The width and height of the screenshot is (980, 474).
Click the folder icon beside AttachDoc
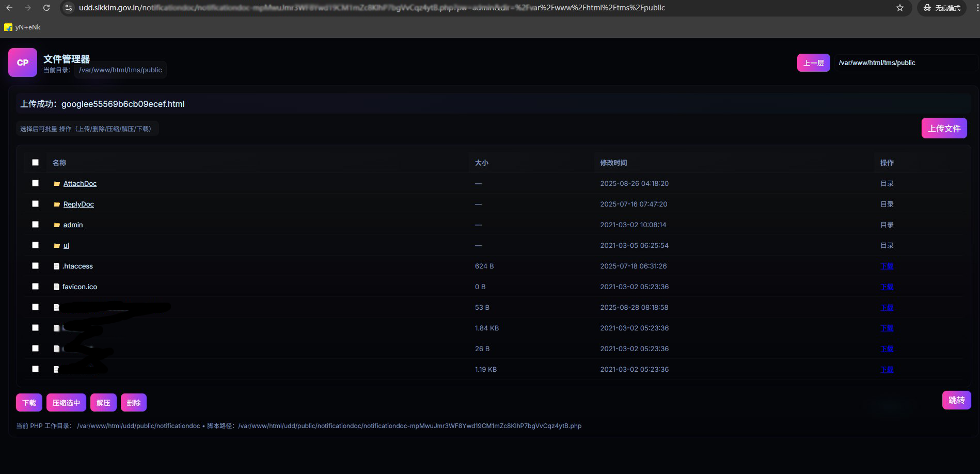[57, 184]
